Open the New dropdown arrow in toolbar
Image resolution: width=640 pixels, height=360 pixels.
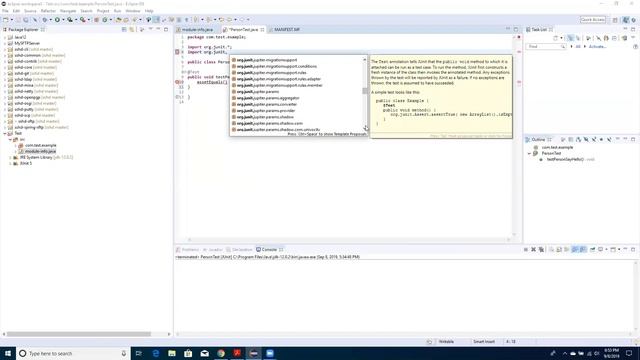(11, 20)
